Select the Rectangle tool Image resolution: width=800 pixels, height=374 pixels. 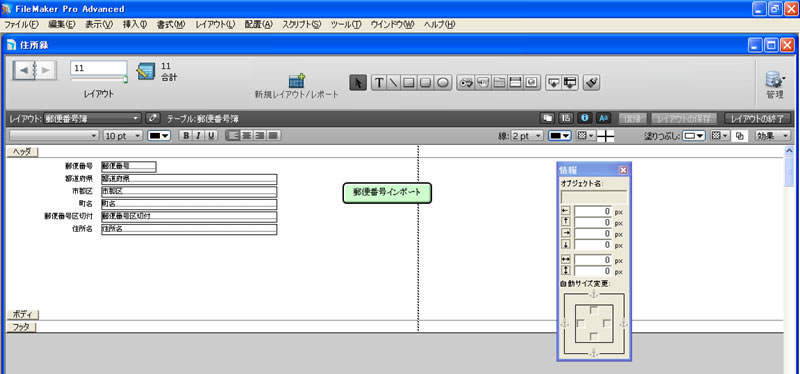tap(409, 83)
